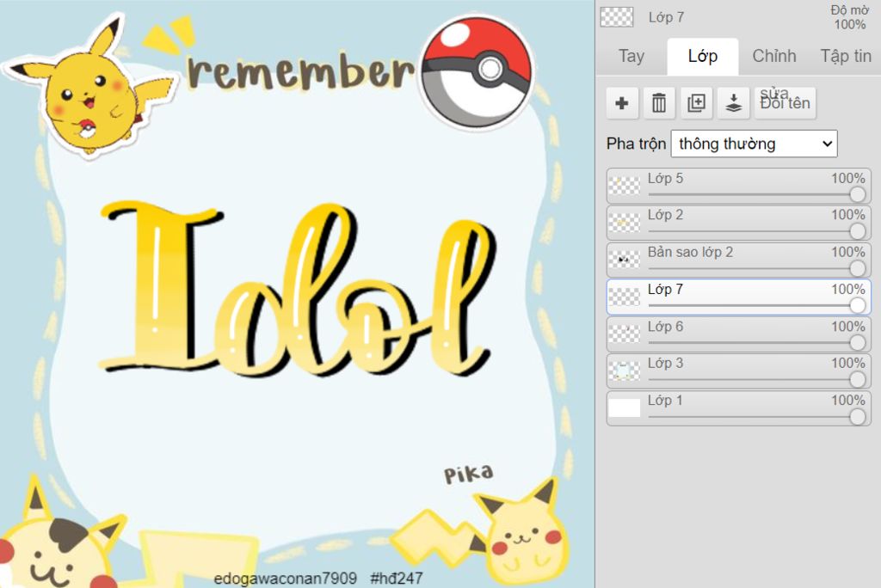
Task: Click the Lớp 2 layer thumbnail
Action: tap(625, 223)
